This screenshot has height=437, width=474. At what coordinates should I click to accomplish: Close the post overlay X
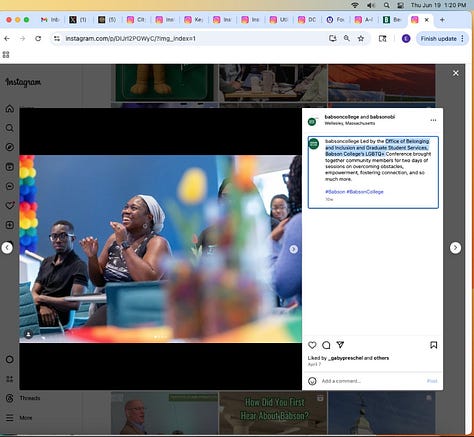tap(456, 73)
